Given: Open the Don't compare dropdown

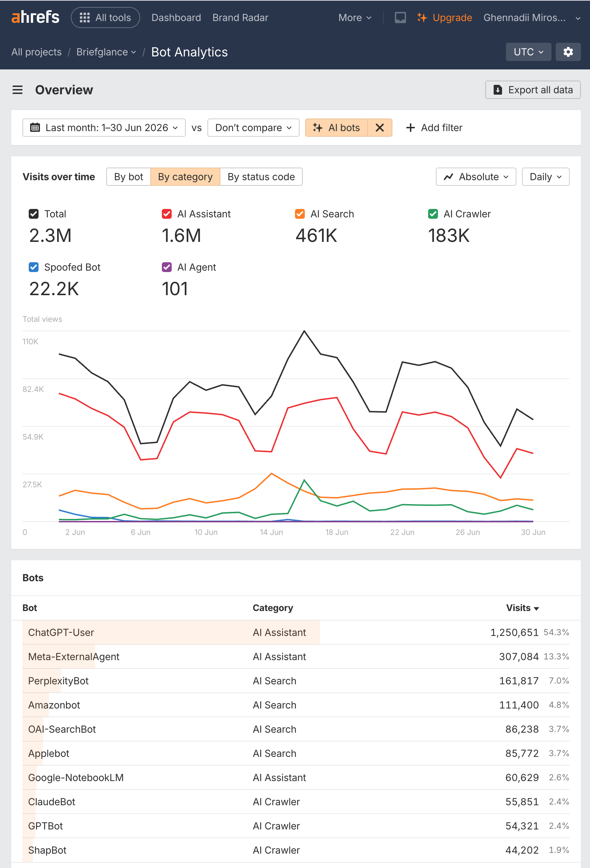Looking at the screenshot, I should coord(253,128).
